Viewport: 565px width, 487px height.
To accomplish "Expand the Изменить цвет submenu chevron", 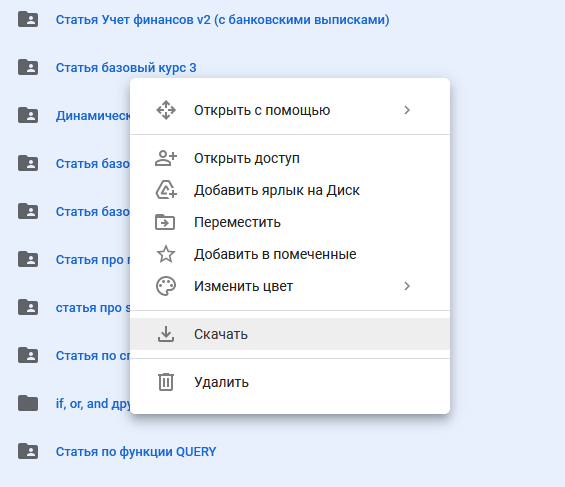I will [407, 286].
